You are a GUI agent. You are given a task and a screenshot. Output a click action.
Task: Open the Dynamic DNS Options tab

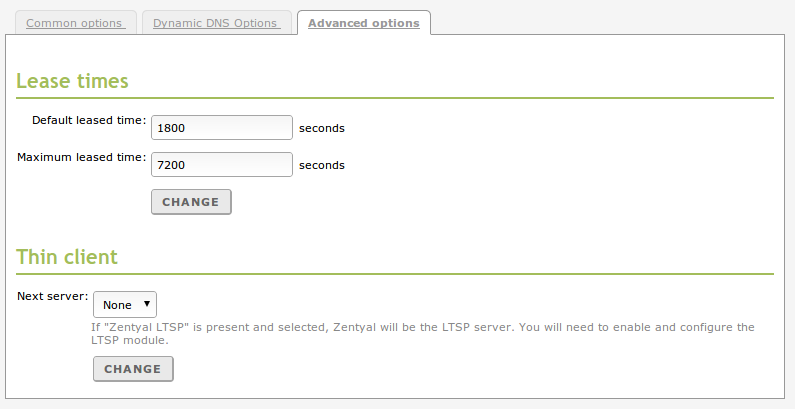tap(216, 23)
